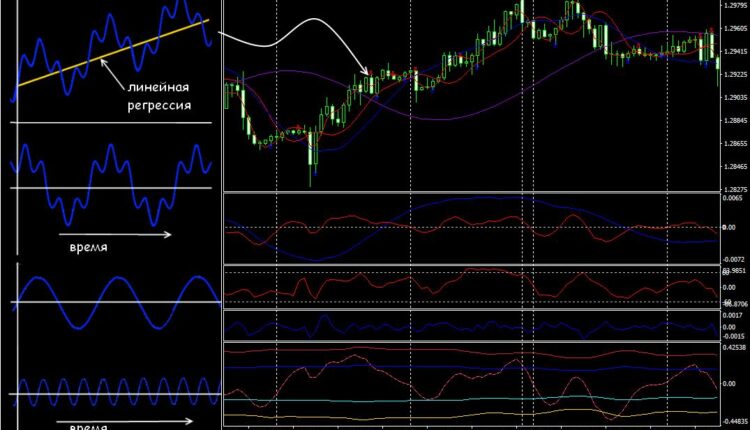Viewport: 750px width, 430px height.
Task: Click the "линейная" label text
Action: 158,88
